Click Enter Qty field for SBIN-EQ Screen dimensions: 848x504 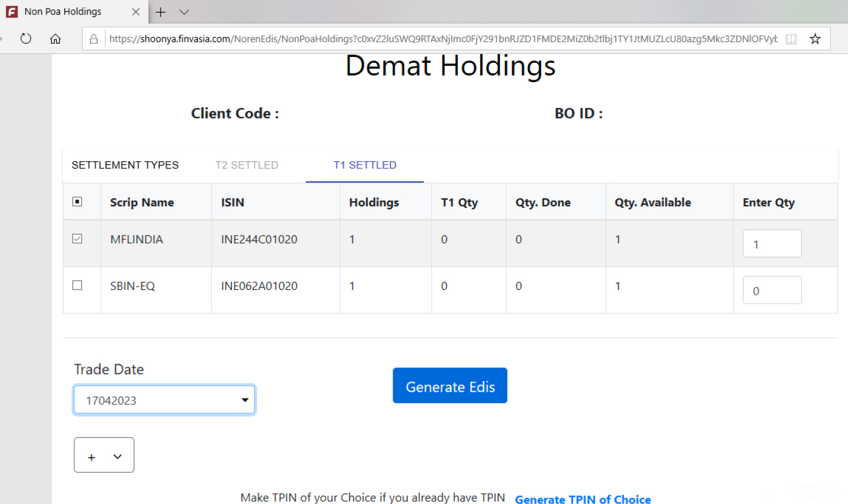(772, 290)
